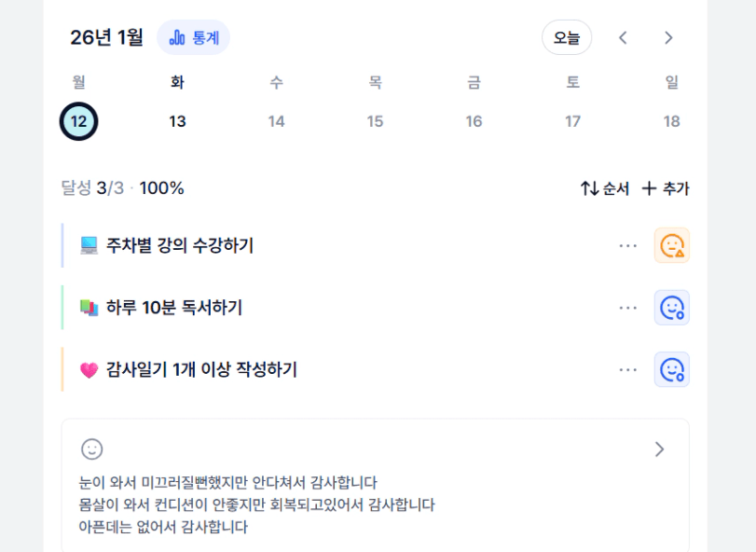Click smiley icon in diary card
The height and width of the screenshot is (552, 756).
click(92, 449)
